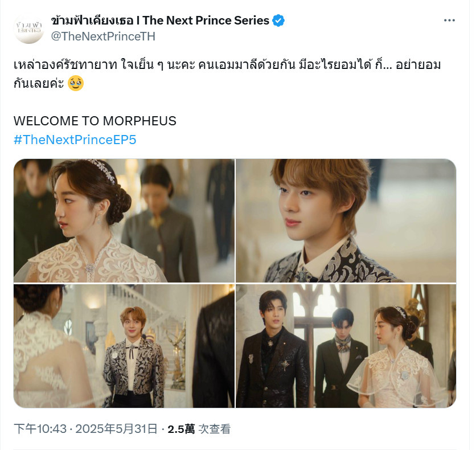Click the crying face emoji in tweet
This screenshot has height=450, width=476.
pos(75,83)
